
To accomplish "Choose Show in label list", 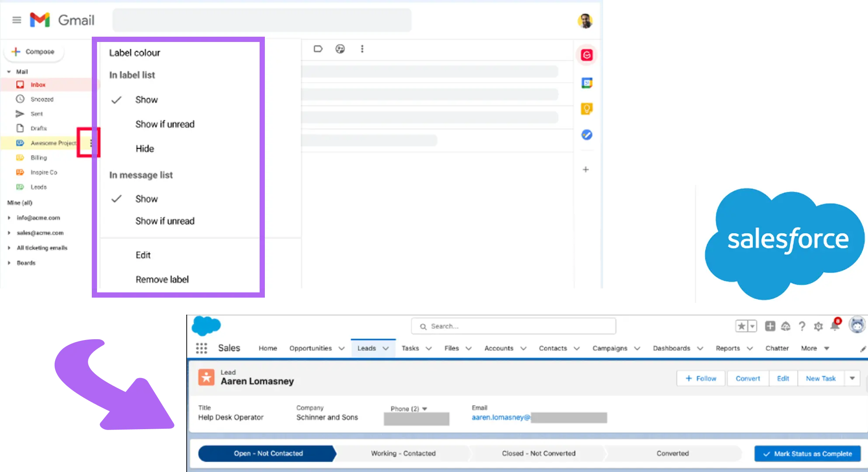I will pyautogui.click(x=146, y=100).
